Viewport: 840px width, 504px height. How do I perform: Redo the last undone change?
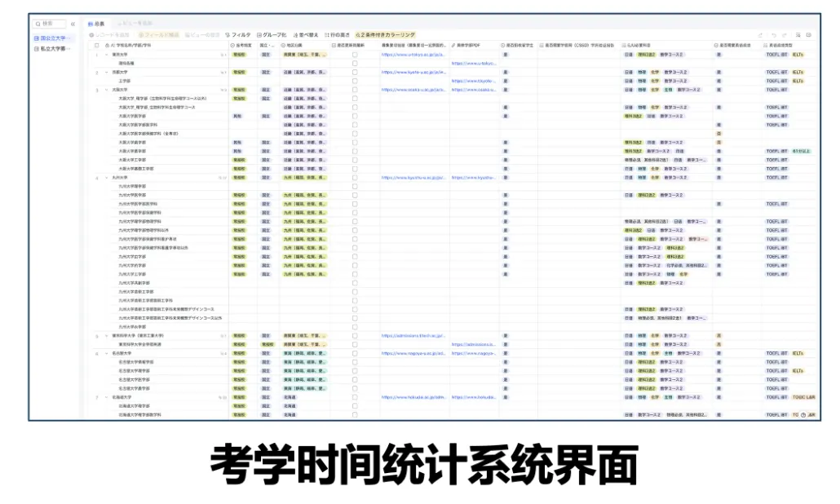tap(785, 35)
